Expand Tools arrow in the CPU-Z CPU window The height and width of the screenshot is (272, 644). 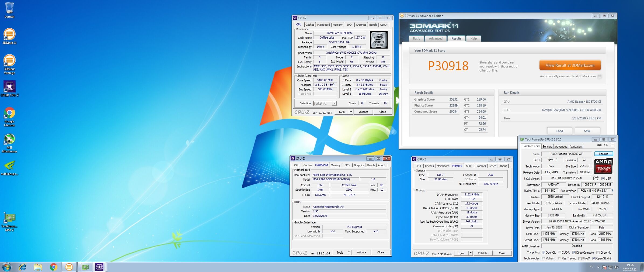pyautogui.click(x=351, y=112)
